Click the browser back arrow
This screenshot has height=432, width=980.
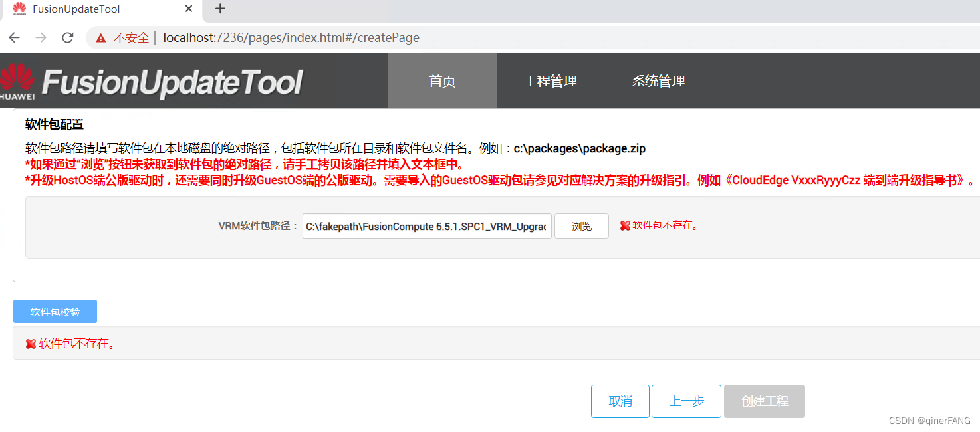click(x=15, y=37)
